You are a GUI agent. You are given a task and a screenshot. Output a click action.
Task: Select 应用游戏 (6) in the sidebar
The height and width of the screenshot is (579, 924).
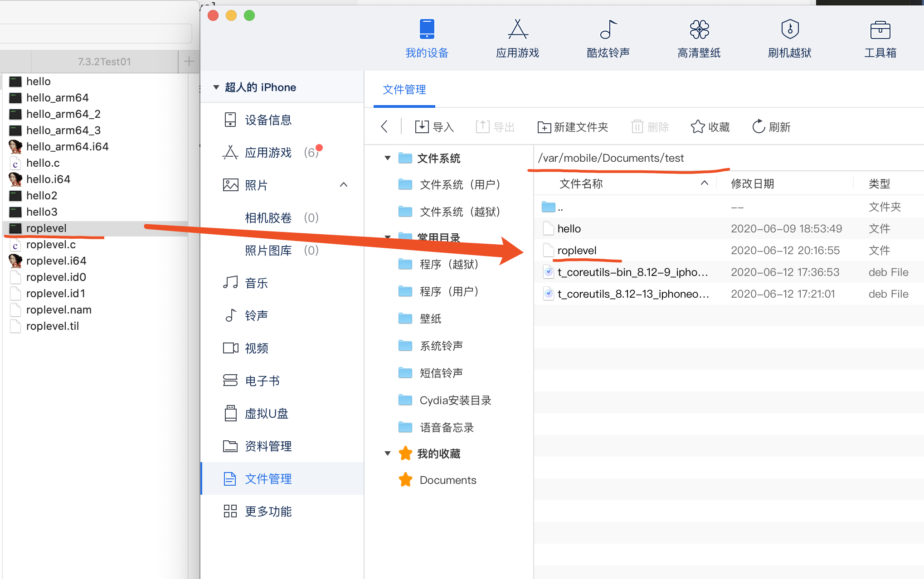pos(282,152)
